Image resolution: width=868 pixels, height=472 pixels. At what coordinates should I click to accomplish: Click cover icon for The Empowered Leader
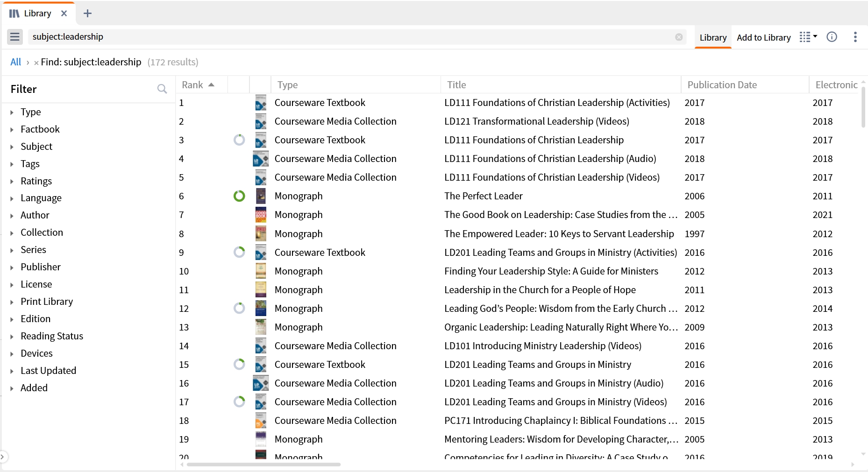coord(261,234)
